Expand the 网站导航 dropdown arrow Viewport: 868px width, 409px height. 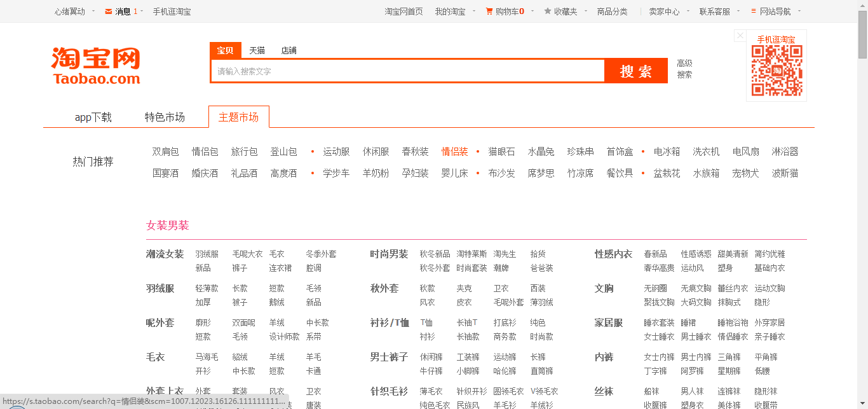click(x=799, y=11)
